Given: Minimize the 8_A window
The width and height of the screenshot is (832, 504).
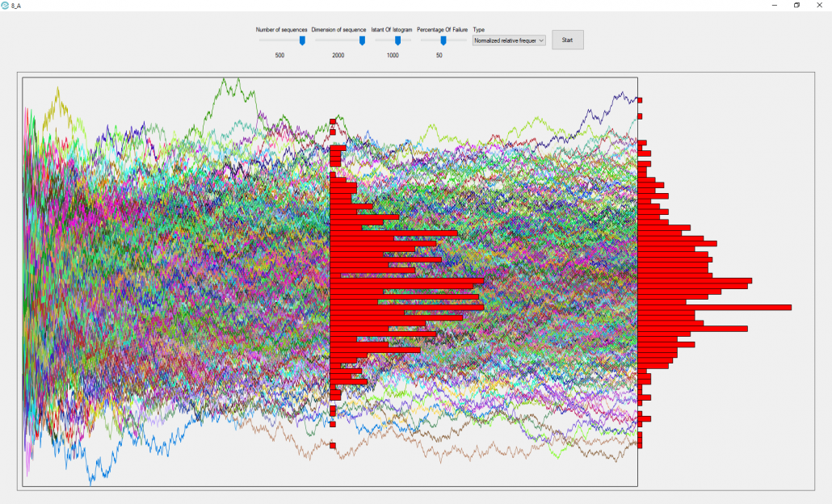Looking at the screenshot, I should (x=768, y=5).
